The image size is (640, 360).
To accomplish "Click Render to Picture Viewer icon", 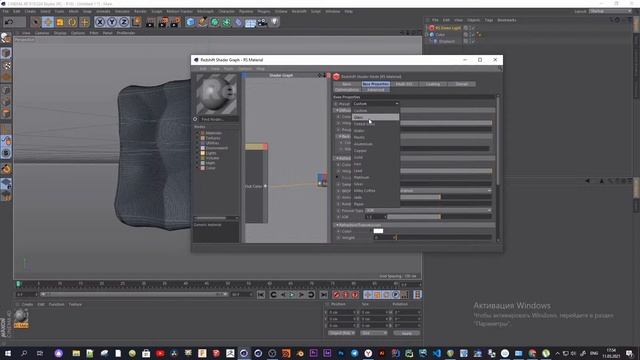I will (x=163, y=22).
